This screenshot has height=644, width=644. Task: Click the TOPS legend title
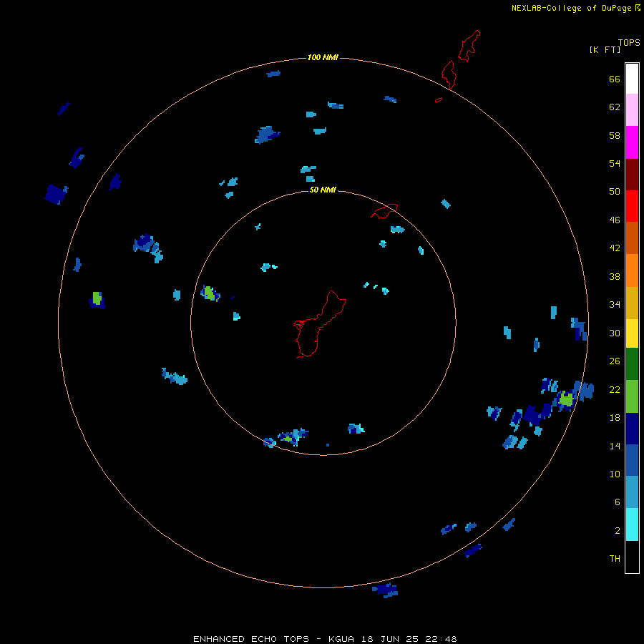[x=629, y=42]
